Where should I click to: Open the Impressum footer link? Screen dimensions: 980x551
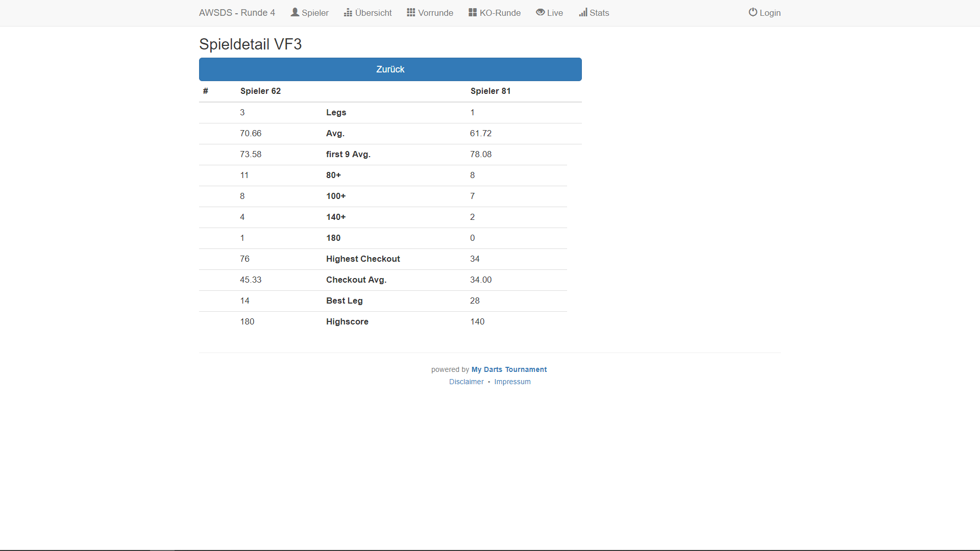(512, 382)
